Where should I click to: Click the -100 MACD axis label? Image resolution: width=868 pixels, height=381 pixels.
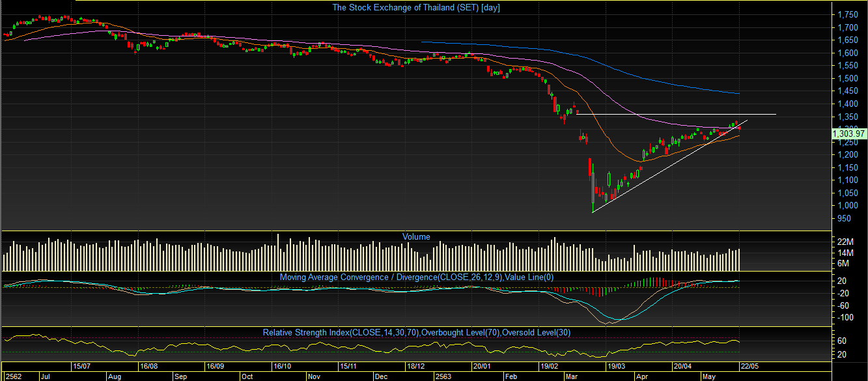[845, 318]
